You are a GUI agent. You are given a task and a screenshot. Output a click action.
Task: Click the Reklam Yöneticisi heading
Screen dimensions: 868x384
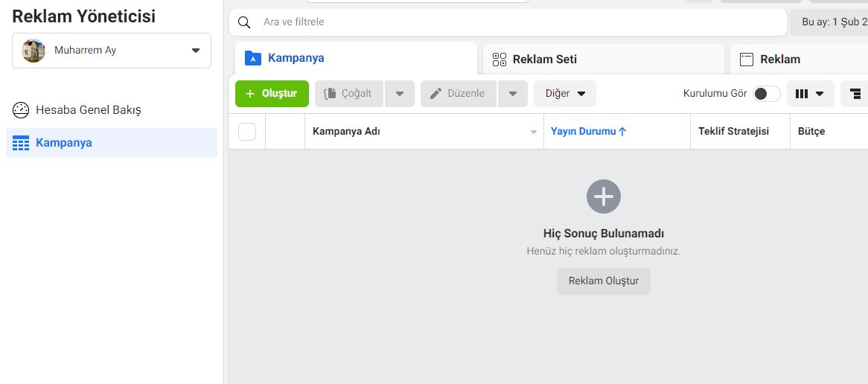pyautogui.click(x=83, y=16)
